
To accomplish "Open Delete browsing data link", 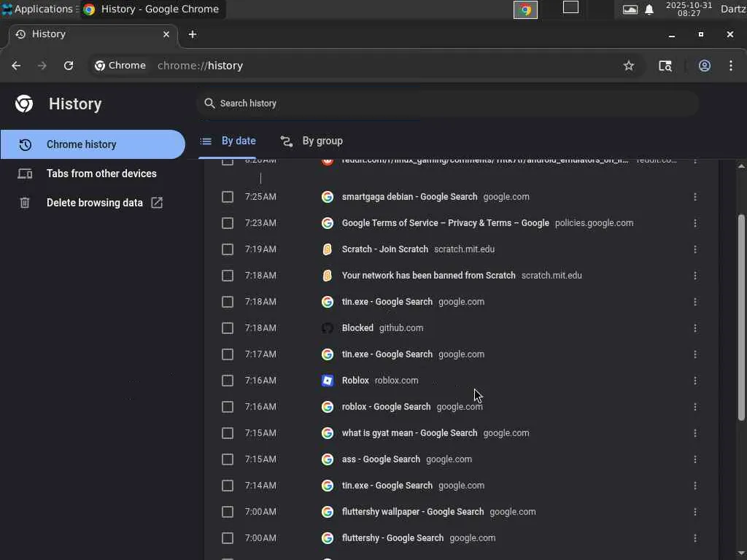I will 95,203.
